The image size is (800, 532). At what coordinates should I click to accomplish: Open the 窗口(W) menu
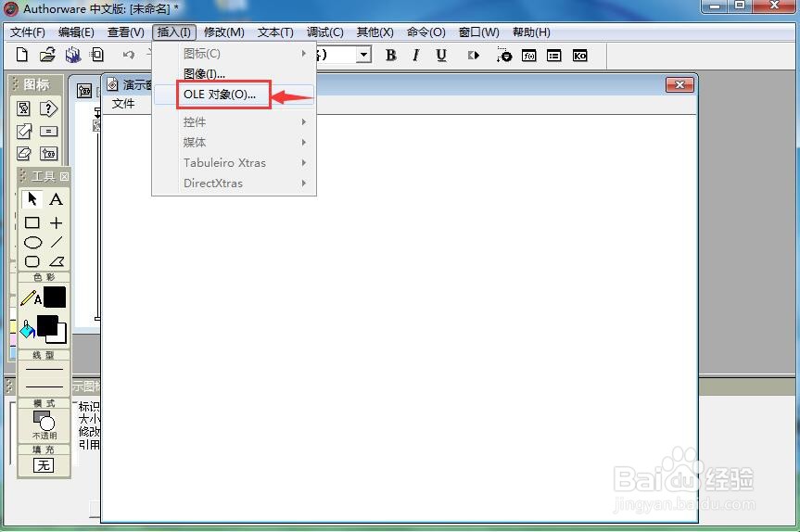[x=479, y=32]
